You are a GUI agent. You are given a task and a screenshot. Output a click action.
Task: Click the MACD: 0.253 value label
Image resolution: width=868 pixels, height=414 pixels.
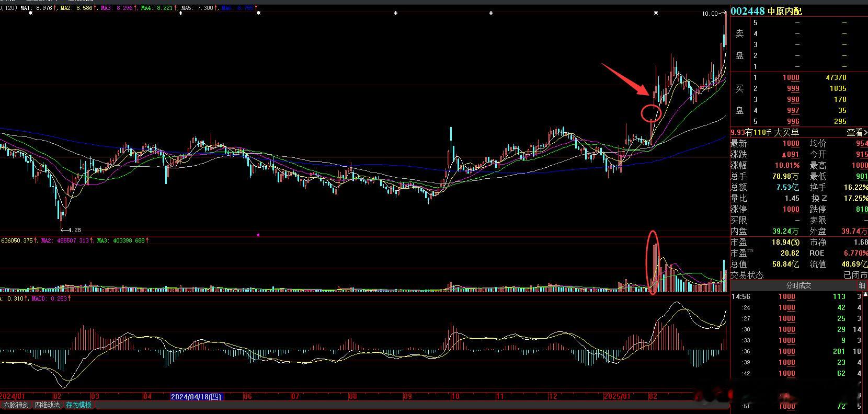51,298
